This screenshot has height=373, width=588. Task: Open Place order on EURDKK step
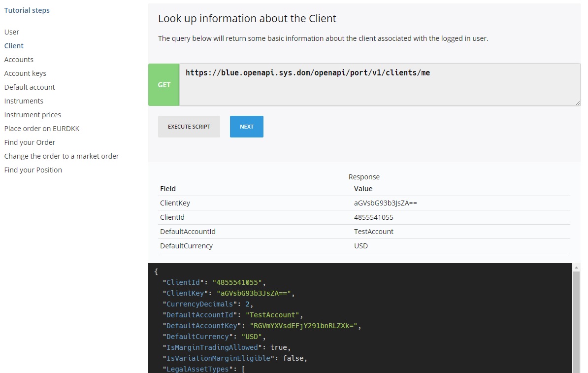pos(42,129)
